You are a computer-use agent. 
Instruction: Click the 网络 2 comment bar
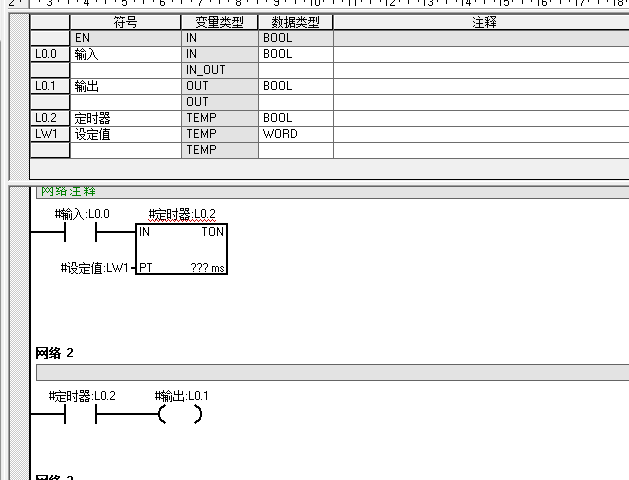[330, 372]
